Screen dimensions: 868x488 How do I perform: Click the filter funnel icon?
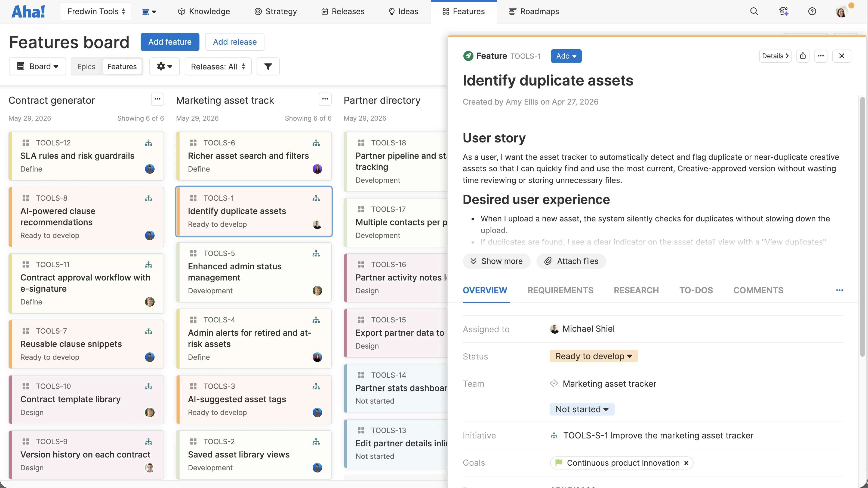[268, 66]
